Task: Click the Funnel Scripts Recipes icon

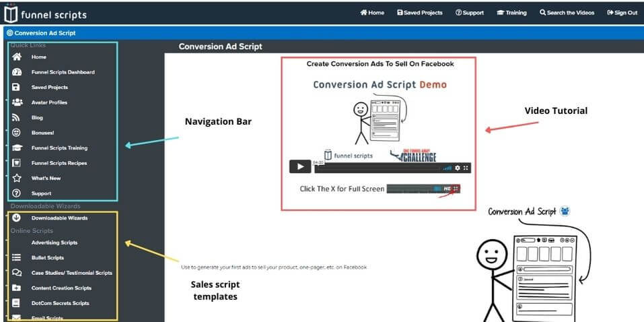Action: (x=16, y=163)
